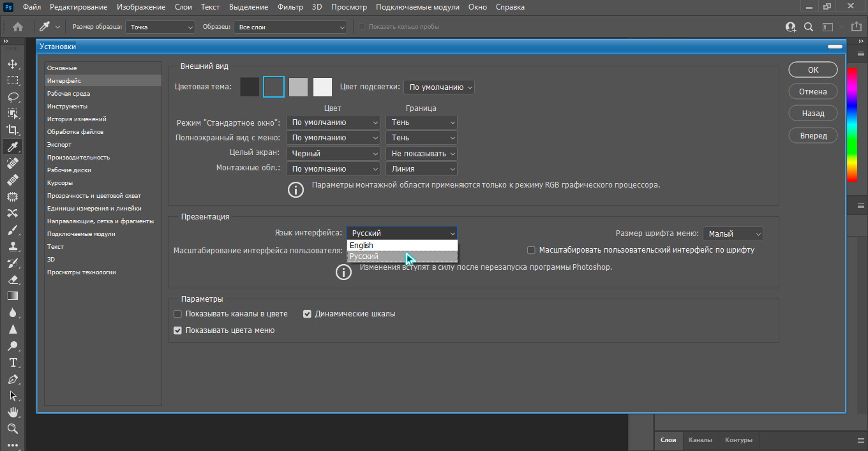Screen dimensions: 868x451
Task: Pick the lightest color theme swatch
Action: coord(323,87)
